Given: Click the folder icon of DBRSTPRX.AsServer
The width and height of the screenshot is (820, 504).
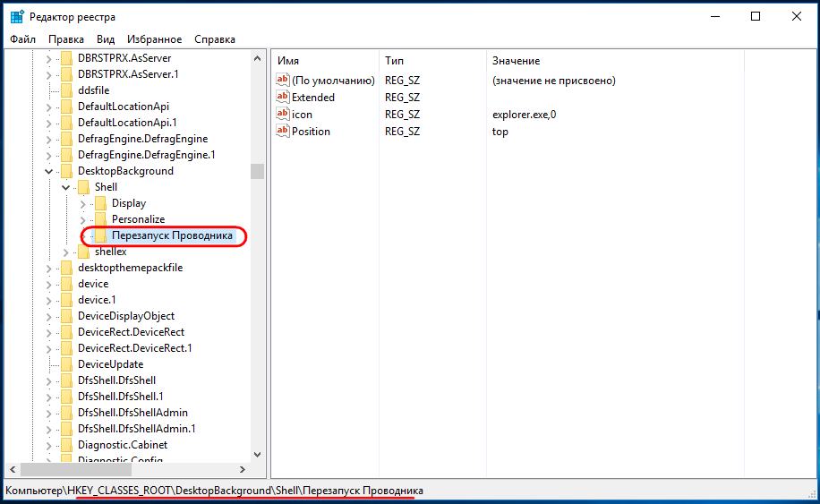Looking at the screenshot, I should coord(66,58).
